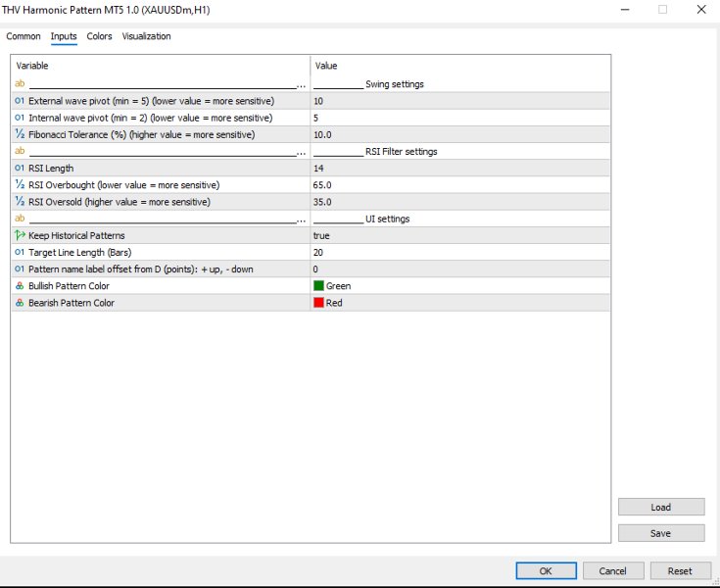This screenshot has width=720, height=588.
Task: Select the 'Bearish Pattern Color' row label
Action: (x=72, y=303)
